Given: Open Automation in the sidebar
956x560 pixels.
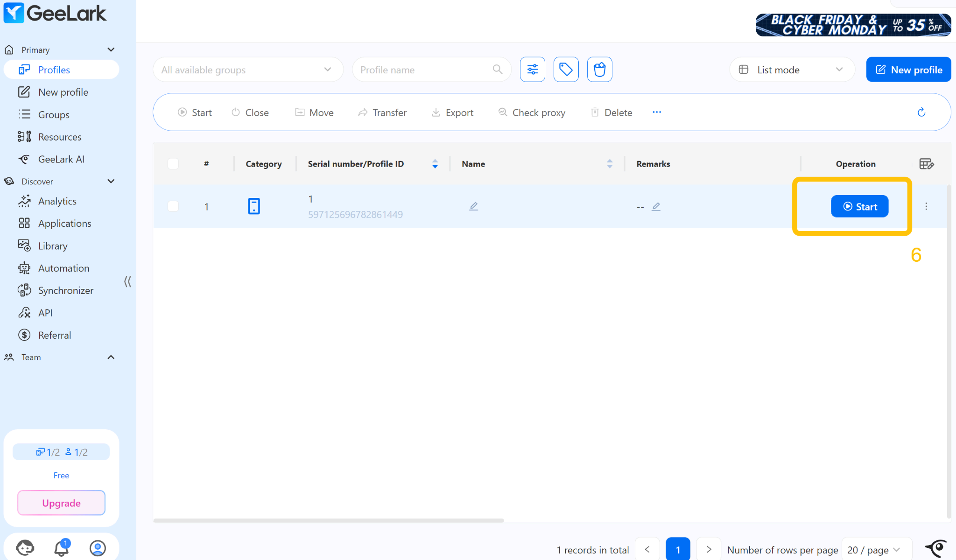Looking at the screenshot, I should pos(63,268).
